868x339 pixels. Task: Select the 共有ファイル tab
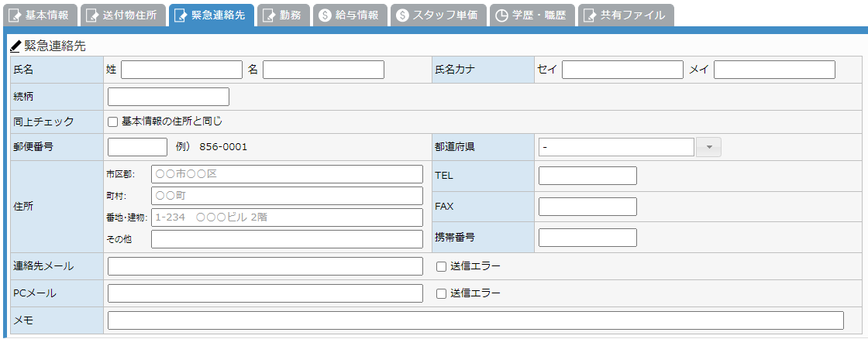(x=625, y=15)
